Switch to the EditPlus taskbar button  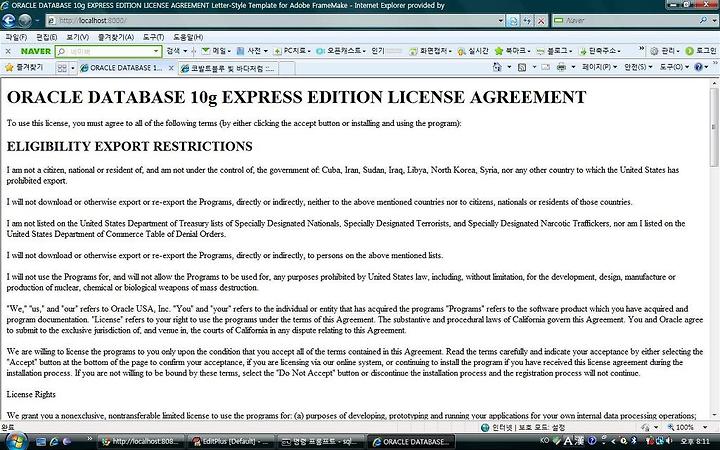pyautogui.click(x=232, y=442)
